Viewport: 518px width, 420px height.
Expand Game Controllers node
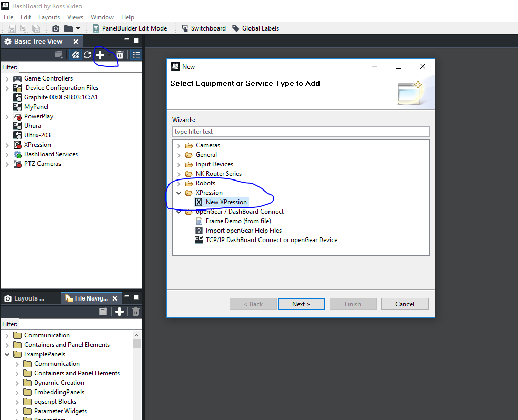pyautogui.click(x=7, y=79)
